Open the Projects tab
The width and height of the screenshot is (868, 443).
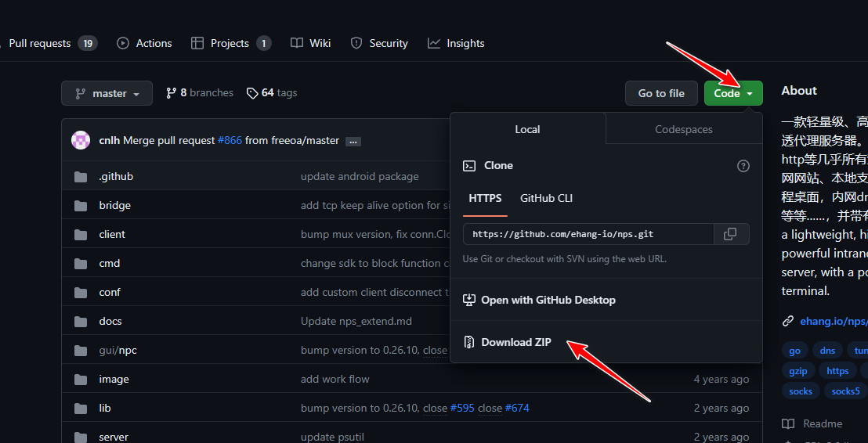pos(231,43)
